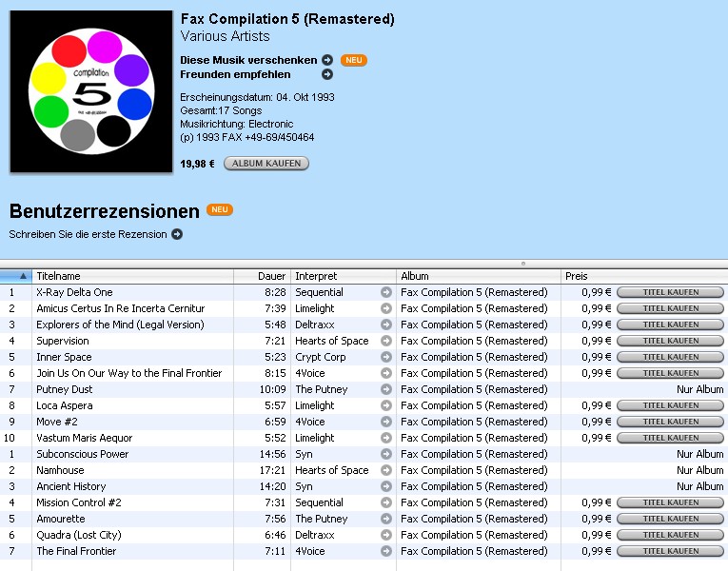Click the Compilation 5 album cover
728x571 pixels.
91,91
